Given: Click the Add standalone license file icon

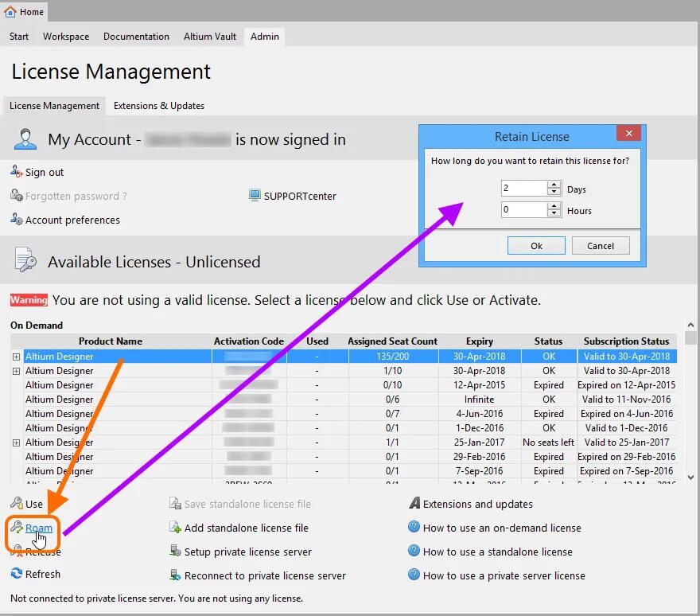Looking at the screenshot, I should (x=175, y=527).
